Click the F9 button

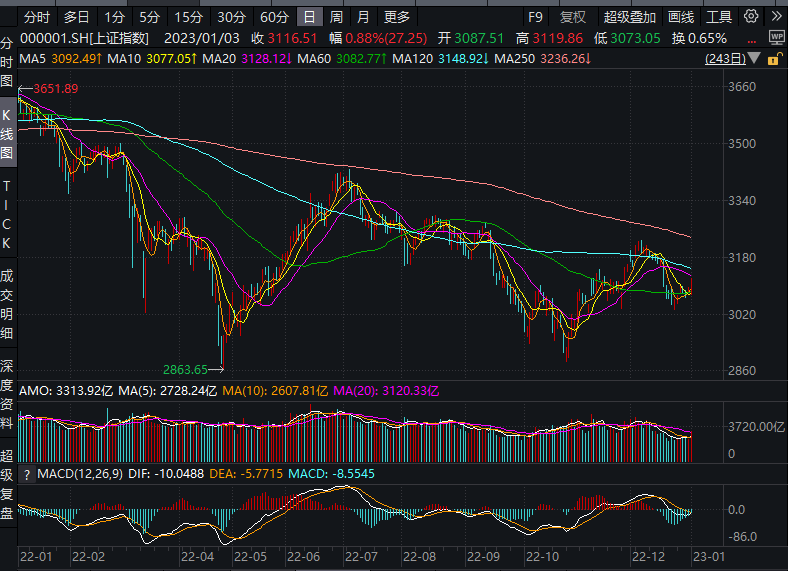[x=536, y=17]
